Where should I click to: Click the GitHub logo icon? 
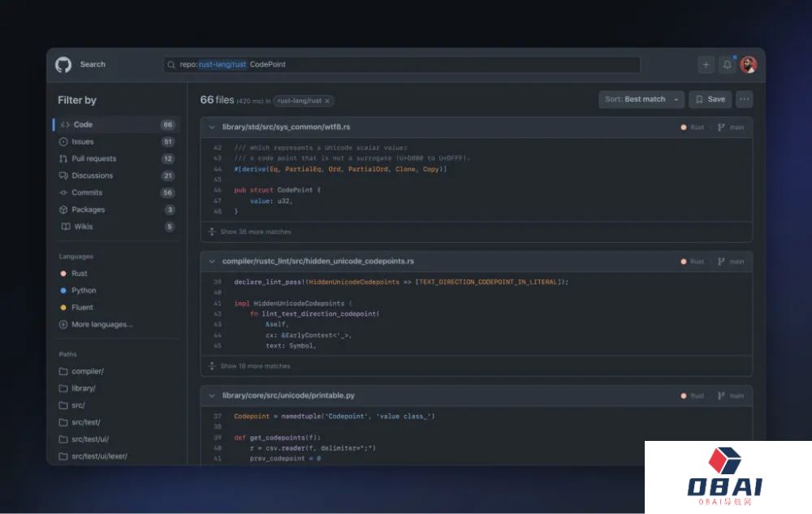(63, 65)
